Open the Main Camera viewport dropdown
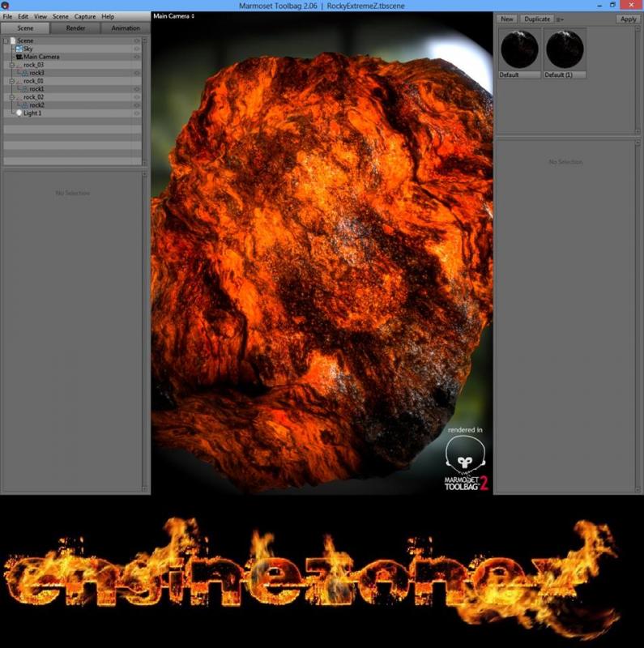This screenshot has width=644, height=648. (x=174, y=16)
